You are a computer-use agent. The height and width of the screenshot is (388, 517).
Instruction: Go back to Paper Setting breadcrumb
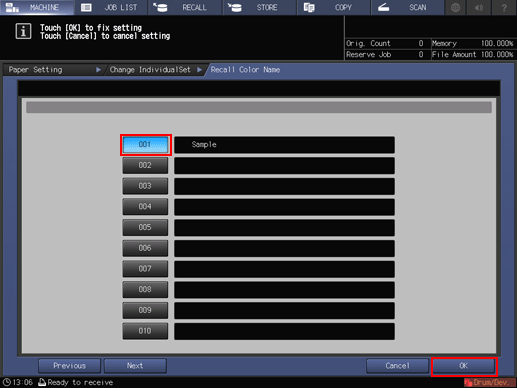54,70
